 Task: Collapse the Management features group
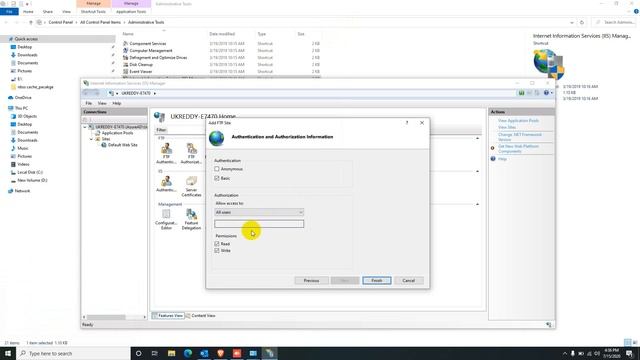(478, 204)
